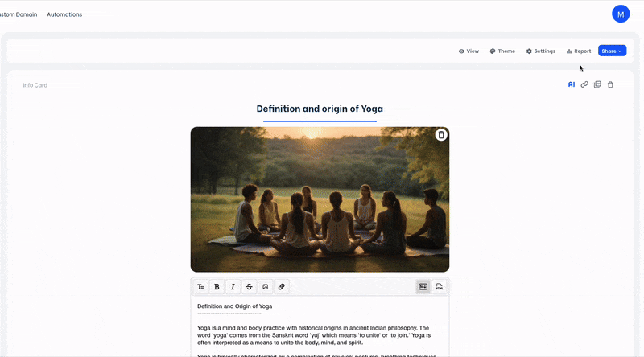This screenshot has height=357, width=644.
Task: Apply strikethrough formatting in editor toolbar
Action: coord(249,287)
